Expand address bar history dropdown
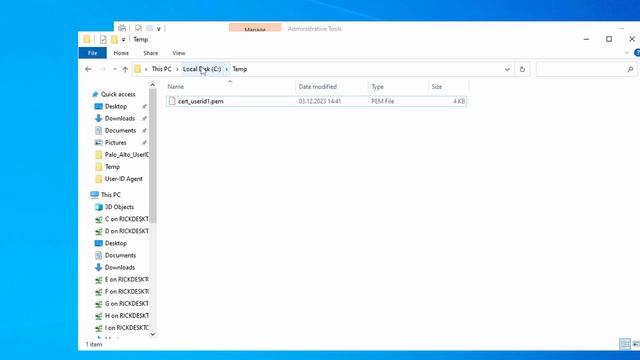 [507, 70]
